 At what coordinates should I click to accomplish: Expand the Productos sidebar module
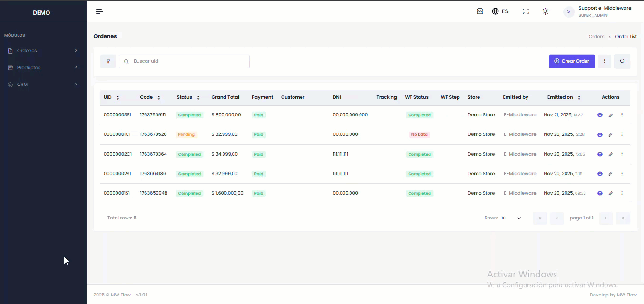[x=43, y=67]
